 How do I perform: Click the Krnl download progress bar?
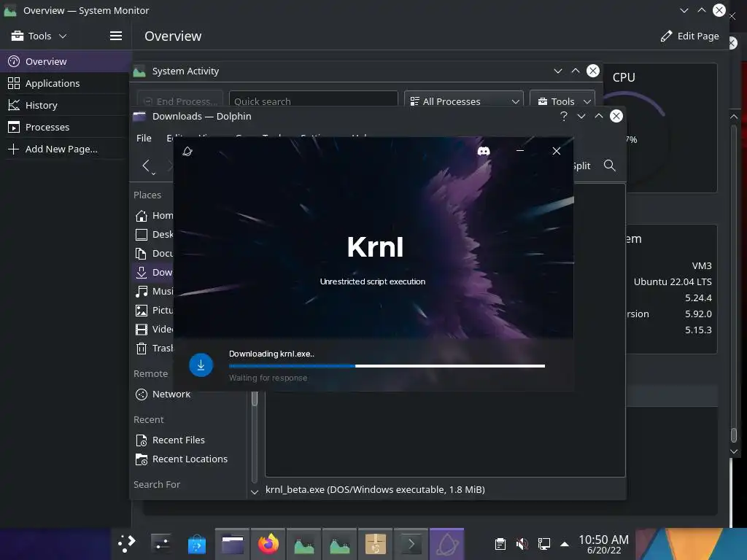click(x=387, y=366)
